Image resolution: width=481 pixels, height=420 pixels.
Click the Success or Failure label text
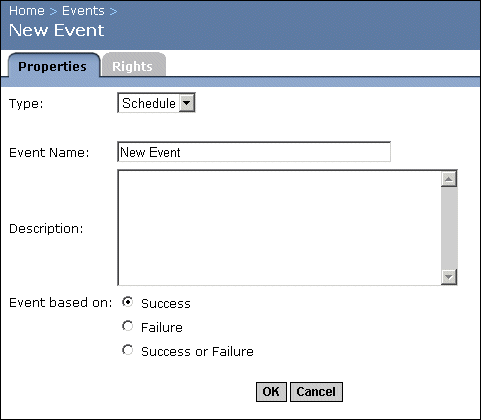click(x=197, y=351)
